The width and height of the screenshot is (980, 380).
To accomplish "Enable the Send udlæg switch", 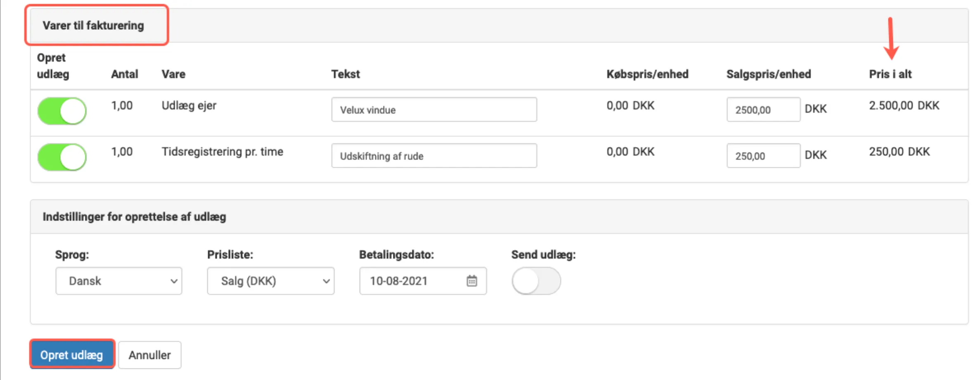I will pos(536,281).
